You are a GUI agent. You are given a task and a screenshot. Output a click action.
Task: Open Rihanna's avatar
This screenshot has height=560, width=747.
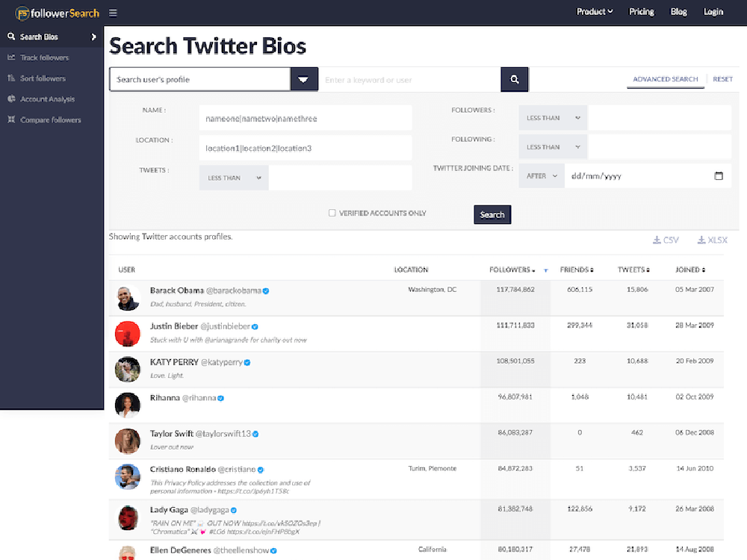coord(128,405)
